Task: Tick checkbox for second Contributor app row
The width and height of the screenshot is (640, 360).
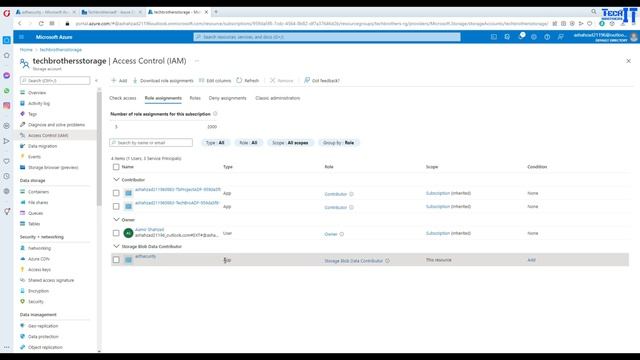Action: pyautogui.click(x=116, y=207)
